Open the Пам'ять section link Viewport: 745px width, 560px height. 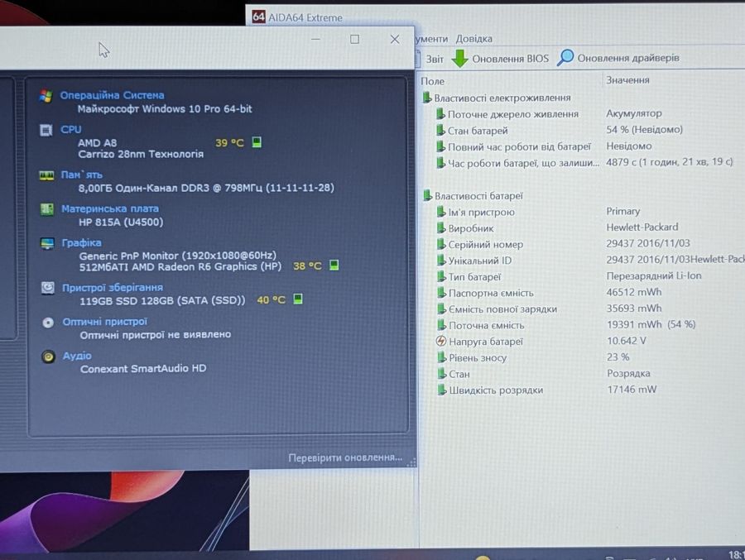point(82,175)
